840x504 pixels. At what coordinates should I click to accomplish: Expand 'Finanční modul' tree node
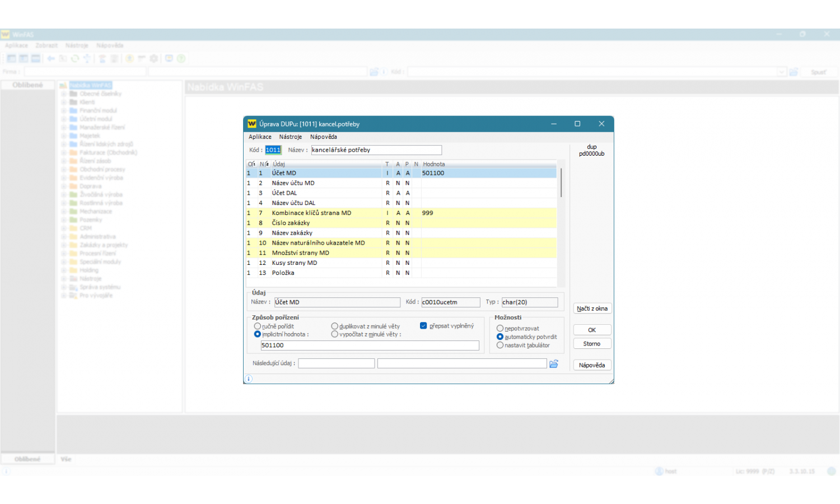point(64,111)
